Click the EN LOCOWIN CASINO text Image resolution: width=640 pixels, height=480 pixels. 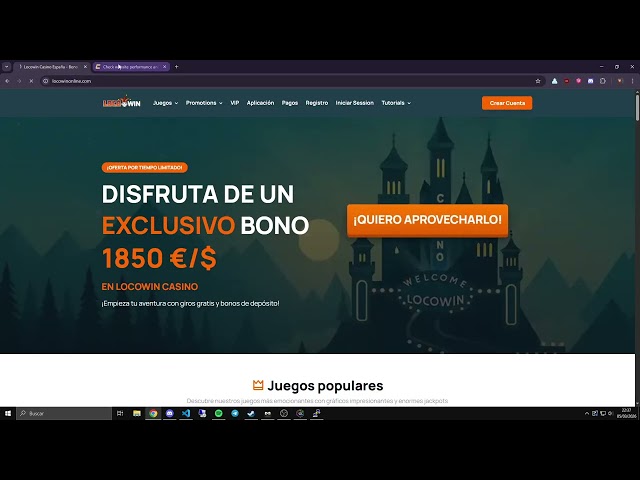point(150,287)
